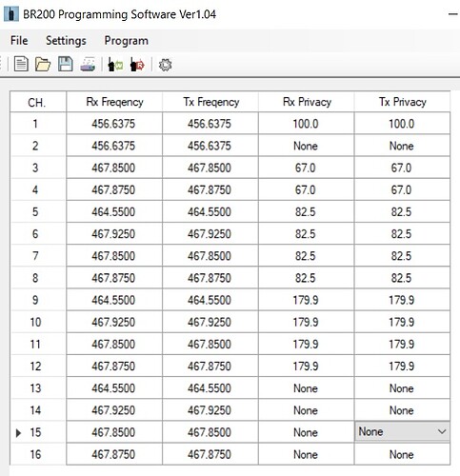Select channel 1 Tx Privacy 100.0
The height and width of the screenshot is (476, 460).
pos(402,124)
